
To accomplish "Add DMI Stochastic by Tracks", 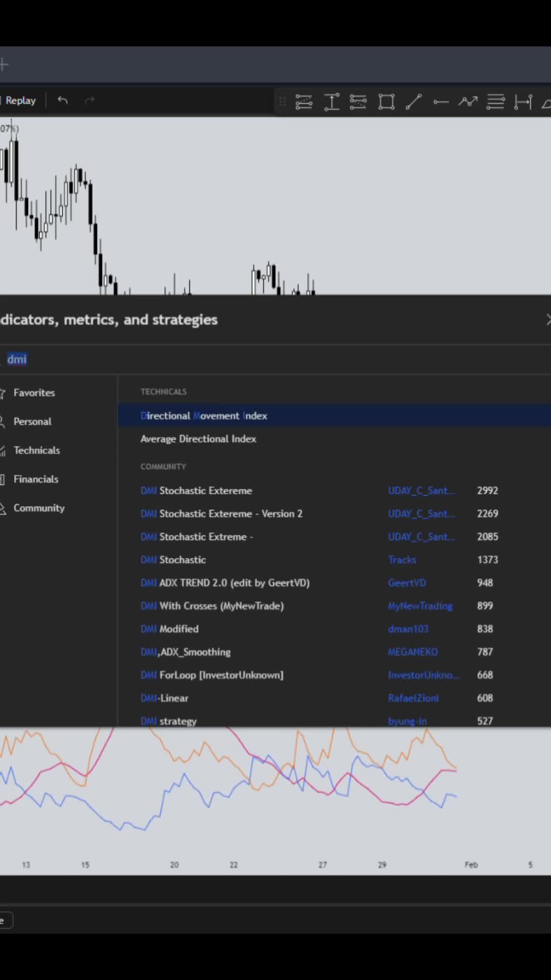I will pyautogui.click(x=334, y=560).
